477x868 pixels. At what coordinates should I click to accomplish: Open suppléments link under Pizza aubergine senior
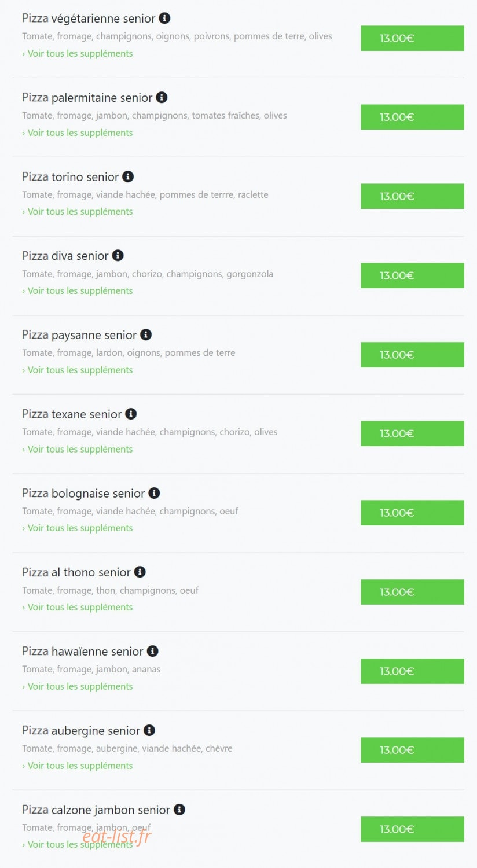click(78, 766)
